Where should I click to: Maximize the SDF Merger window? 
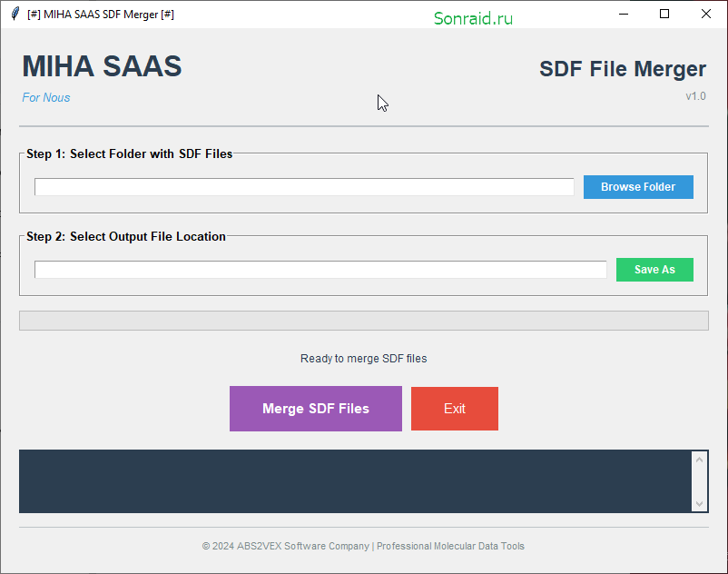coord(664,14)
